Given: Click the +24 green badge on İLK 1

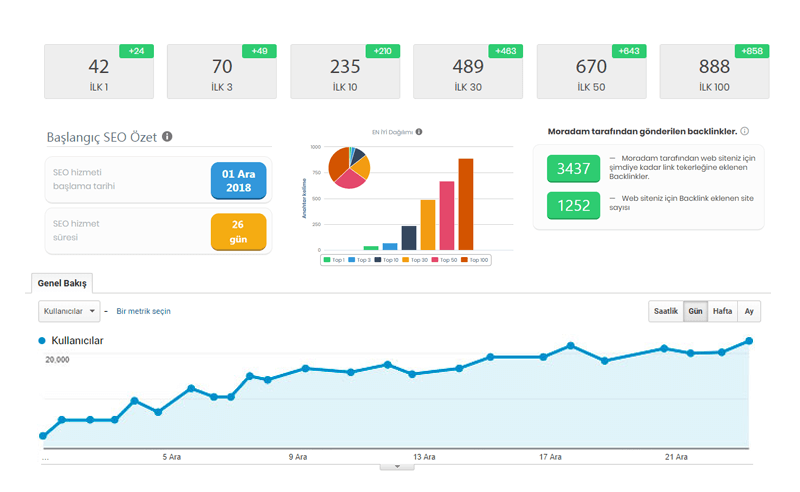Looking at the screenshot, I should pos(136,51).
